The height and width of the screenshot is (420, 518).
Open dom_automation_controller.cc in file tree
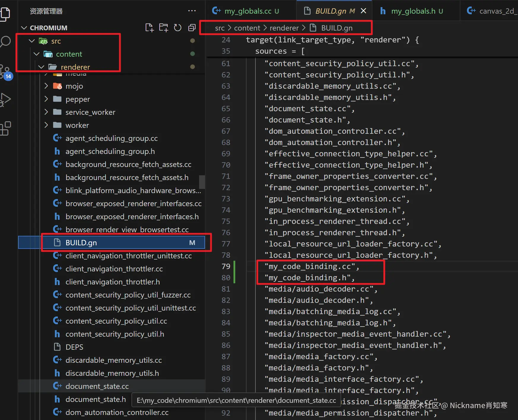(x=112, y=412)
